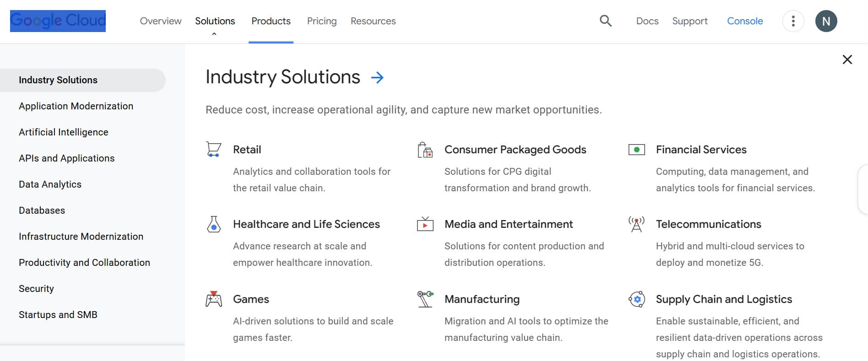Click the Retail shopping cart icon
This screenshot has height=361, width=868.
[x=214, y=150]
